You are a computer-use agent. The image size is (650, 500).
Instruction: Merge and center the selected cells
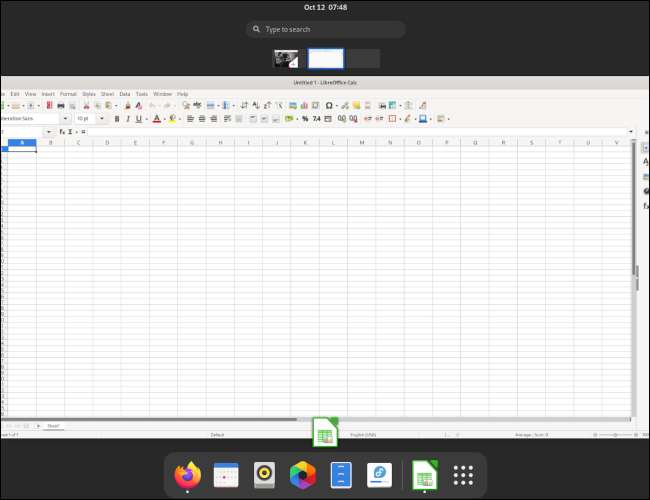tap(239, 119)
